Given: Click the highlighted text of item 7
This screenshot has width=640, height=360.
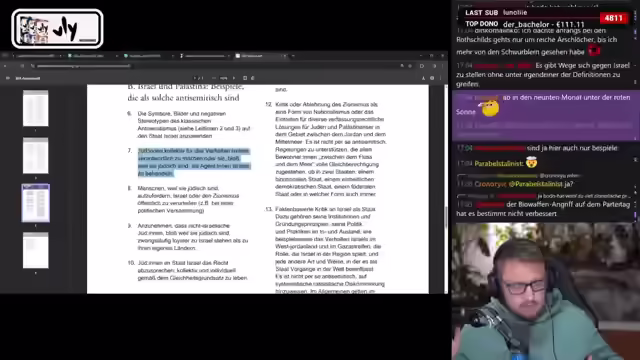Looking at the screenshot, I should click(194, 162).
